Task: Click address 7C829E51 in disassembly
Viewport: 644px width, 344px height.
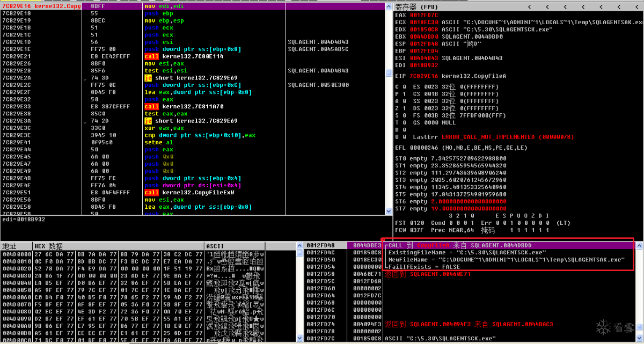Action: click(17, 192)
